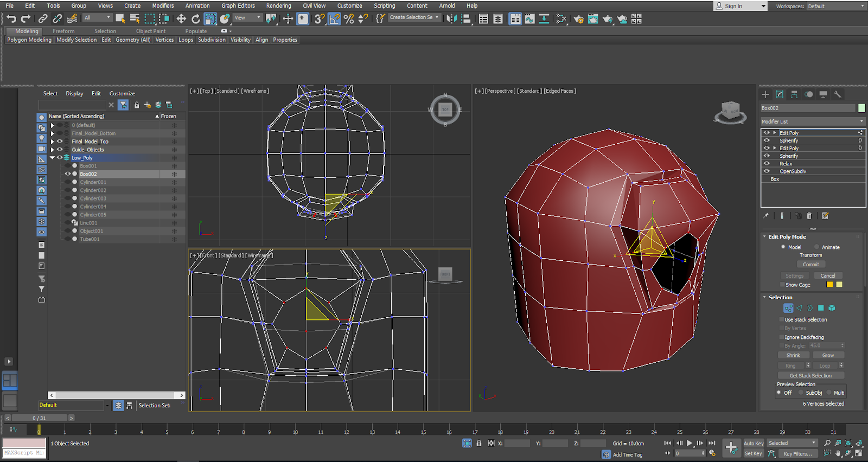Toggle the Angle Snap tool
868x462 pixels.
[x=334, y=18]
